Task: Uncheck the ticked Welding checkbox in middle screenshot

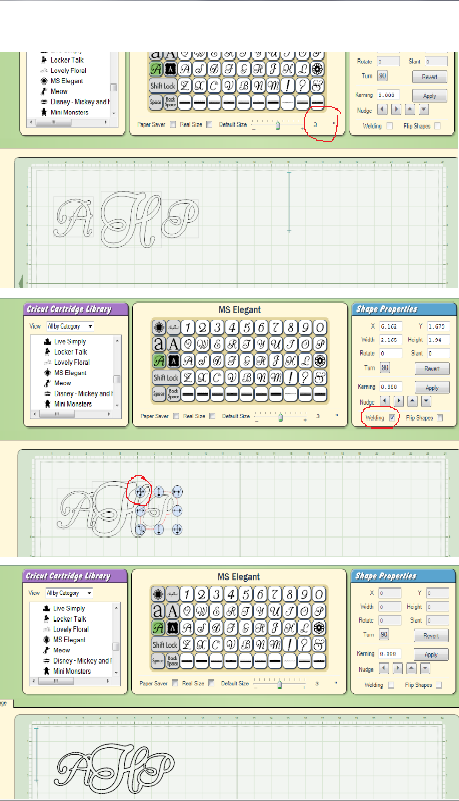Action: (x=392, y=417)
